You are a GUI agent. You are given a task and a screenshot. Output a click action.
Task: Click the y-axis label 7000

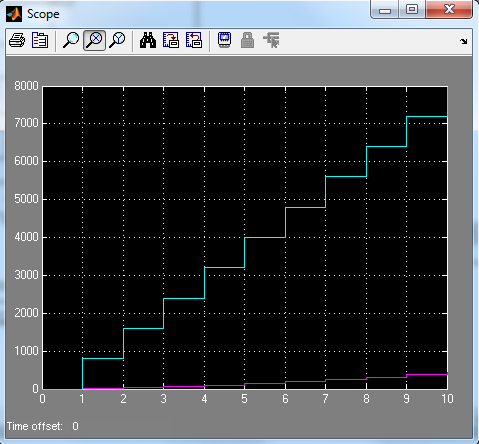(26, 123)
